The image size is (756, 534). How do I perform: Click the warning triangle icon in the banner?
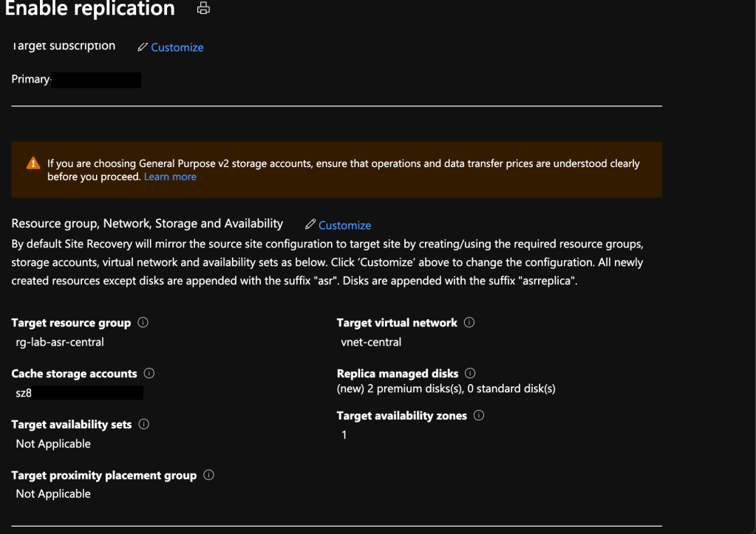click(33, 163)
